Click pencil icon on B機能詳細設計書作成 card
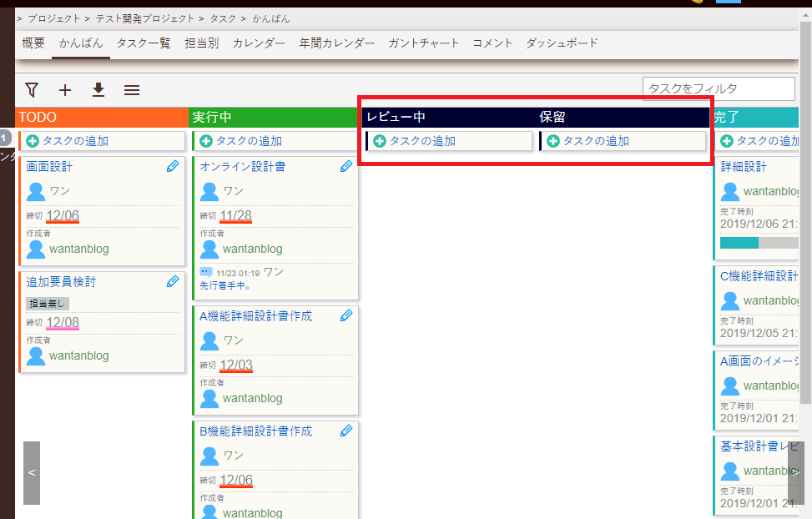 point(346,431)
